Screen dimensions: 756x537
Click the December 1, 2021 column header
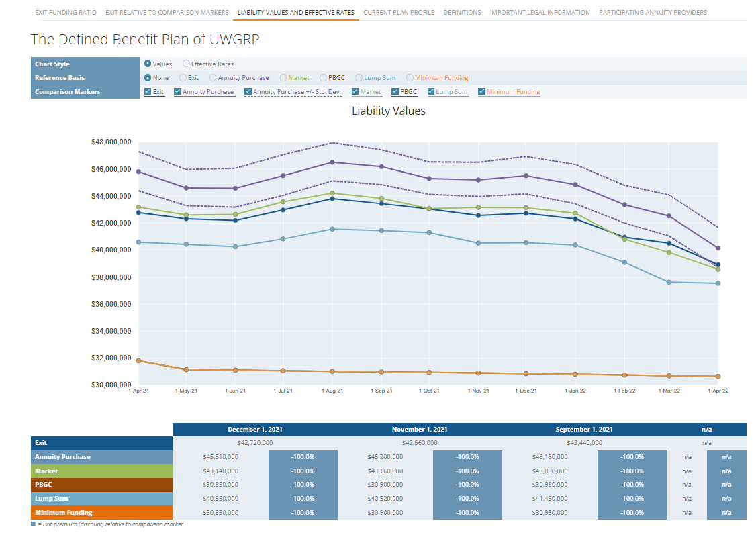(254, 429)
